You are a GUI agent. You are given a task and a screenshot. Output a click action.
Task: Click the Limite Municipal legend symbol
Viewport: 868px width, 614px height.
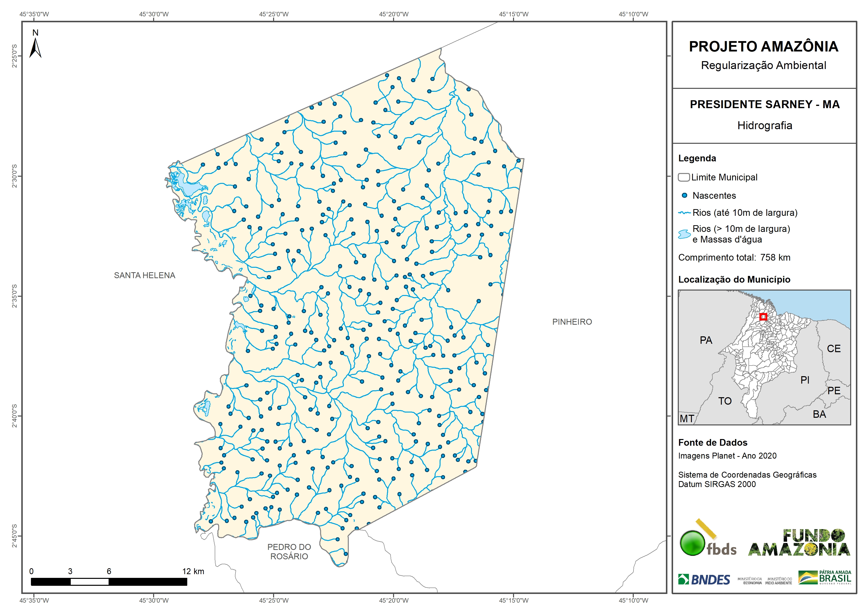click(x=683, y=177)
